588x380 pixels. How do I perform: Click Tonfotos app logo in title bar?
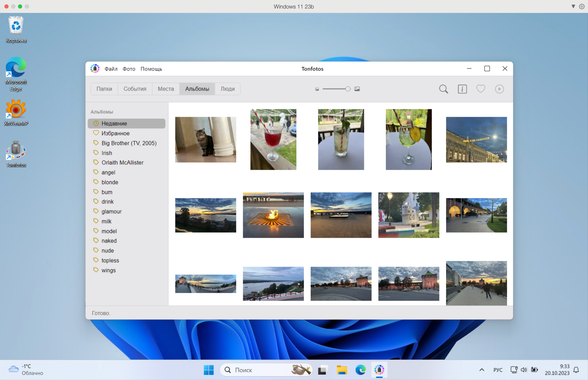[x=95, y=69]
